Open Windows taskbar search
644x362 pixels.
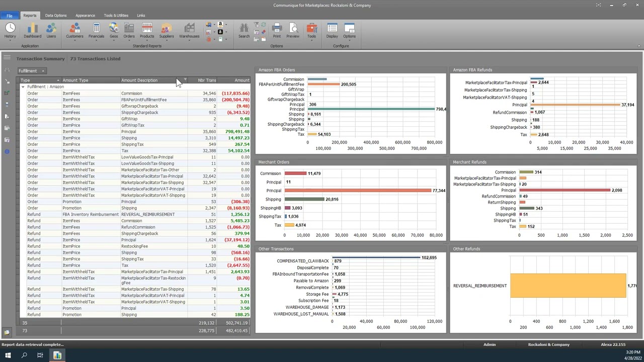[x=24, y=355]
